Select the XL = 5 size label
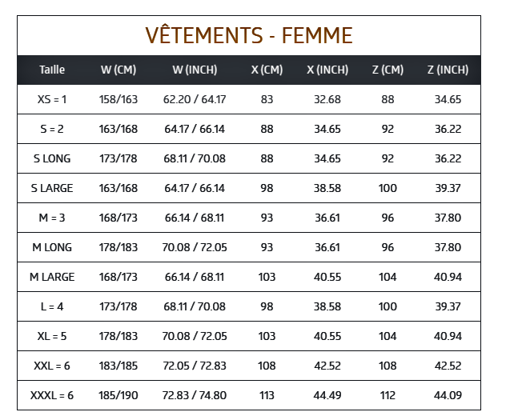This screenshot has width=506, height=420. click(x=52, y=336)
